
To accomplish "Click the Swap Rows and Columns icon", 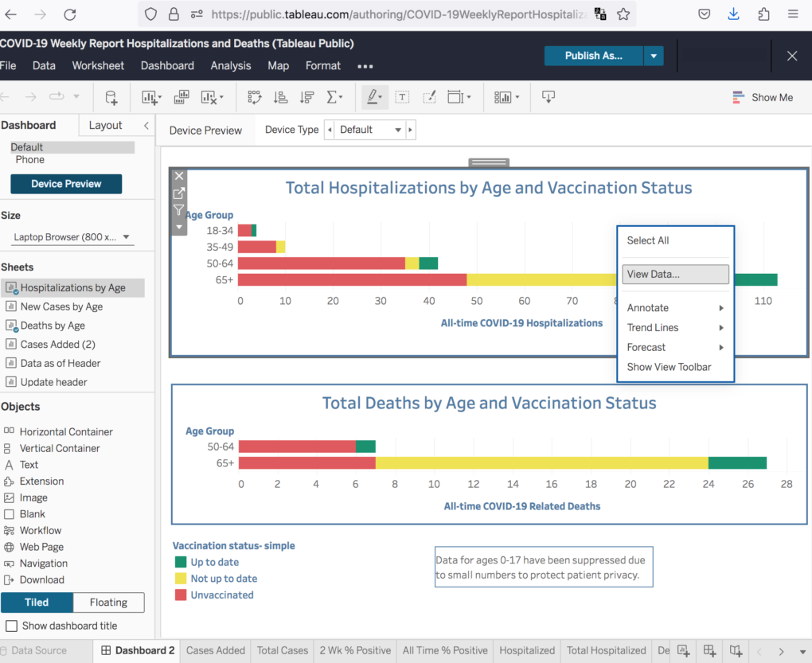I will pos(254,97).
